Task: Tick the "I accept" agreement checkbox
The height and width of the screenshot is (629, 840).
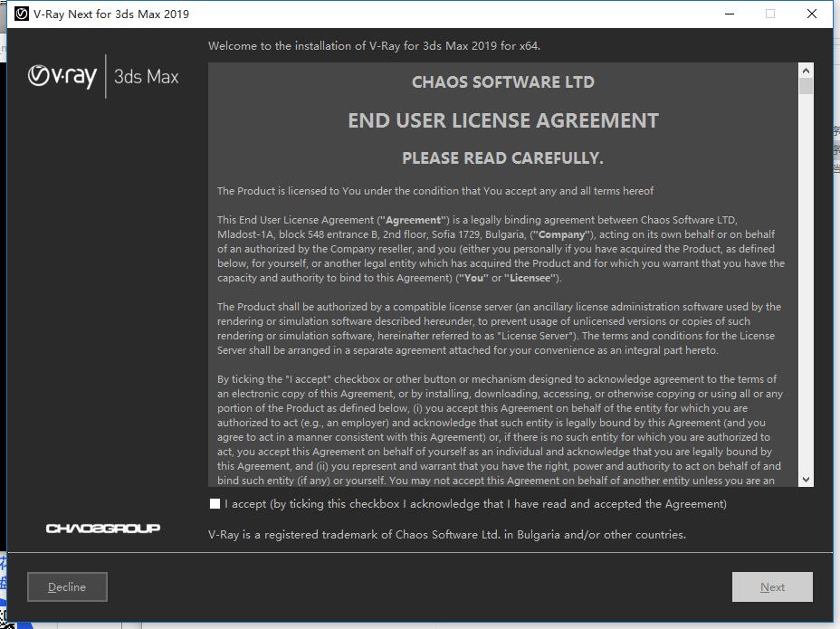Action: [x=215, y=503]
